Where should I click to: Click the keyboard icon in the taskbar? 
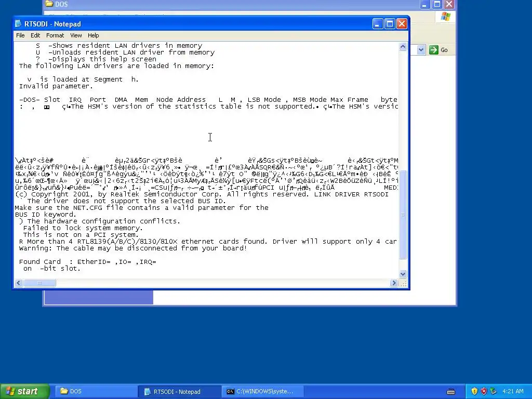[x=451, y=392]
